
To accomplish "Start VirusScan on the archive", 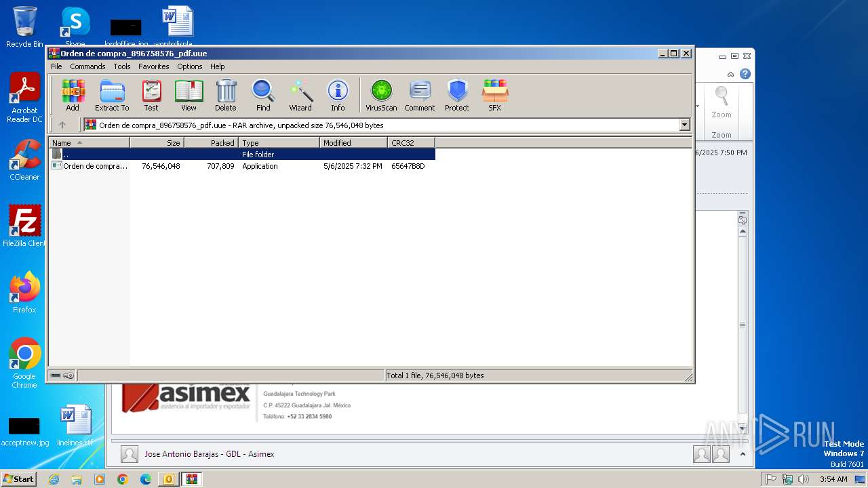I will pyautogui.click(x=381, y=95).
